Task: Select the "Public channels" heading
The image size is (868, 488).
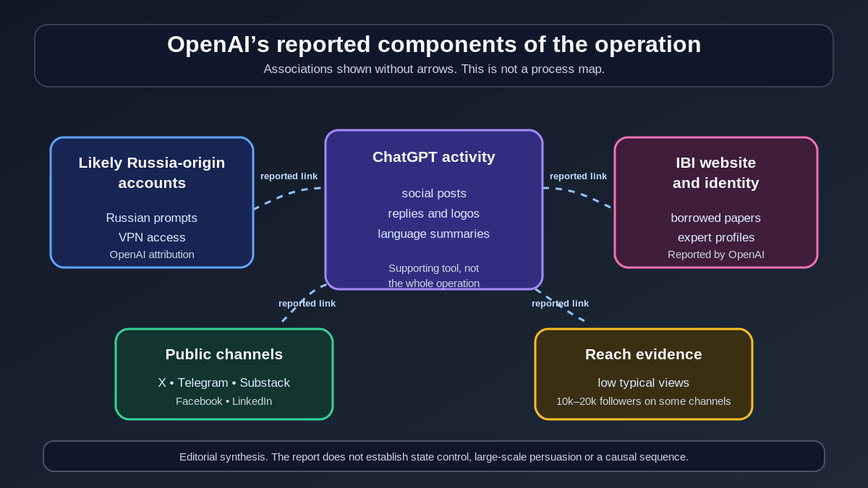Action: (x=224, y=354)
